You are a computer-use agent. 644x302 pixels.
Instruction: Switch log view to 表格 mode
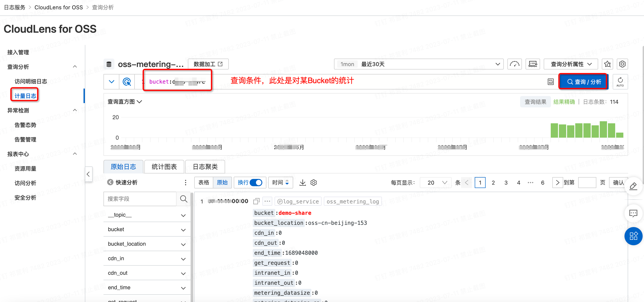[204, 183]
